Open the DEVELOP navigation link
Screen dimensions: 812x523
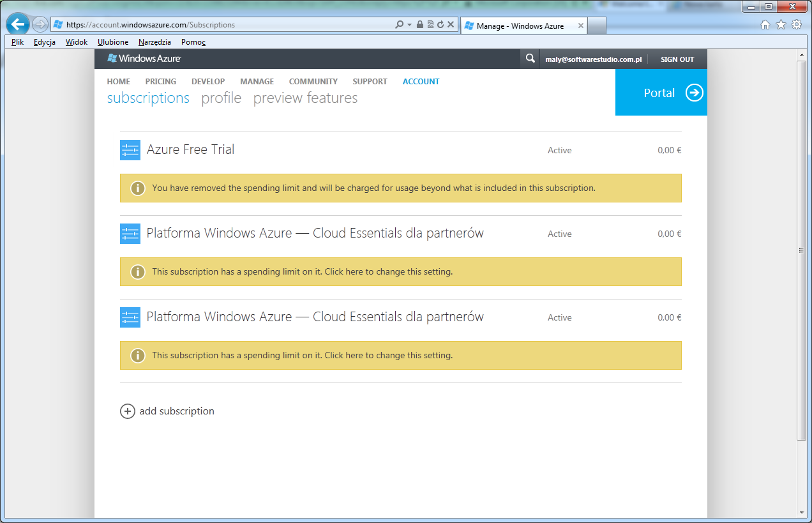pos(208,82)
